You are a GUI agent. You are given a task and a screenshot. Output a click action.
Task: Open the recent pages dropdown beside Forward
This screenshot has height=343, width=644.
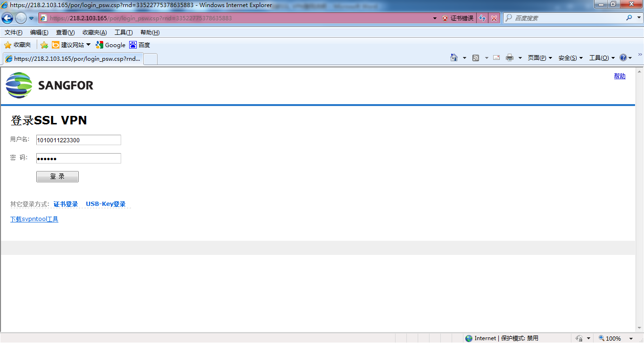(x=32, y=18)
